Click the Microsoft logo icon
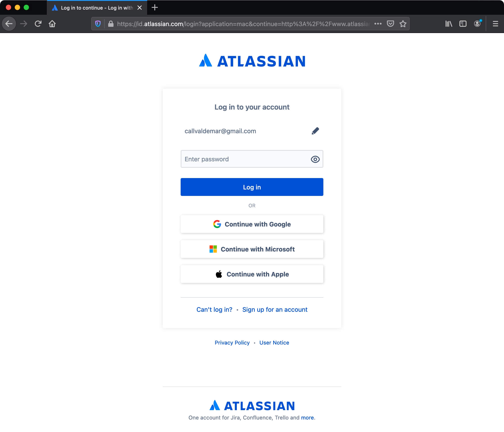Viewport: 504px width, 432px height. click(x=213, y=249)
